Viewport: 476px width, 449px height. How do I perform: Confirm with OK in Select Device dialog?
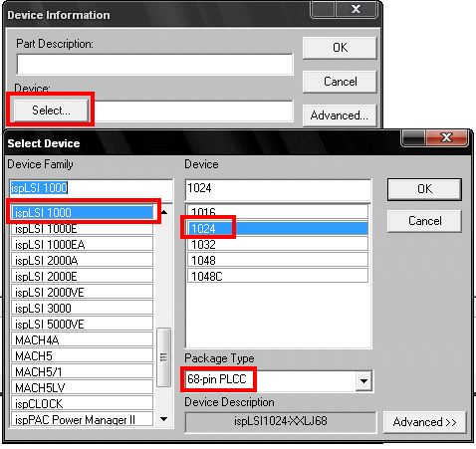(424, 189)
